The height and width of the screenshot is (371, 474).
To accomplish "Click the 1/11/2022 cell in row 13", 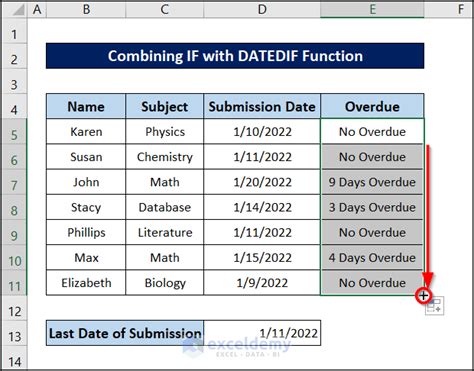I will (262, 333).
